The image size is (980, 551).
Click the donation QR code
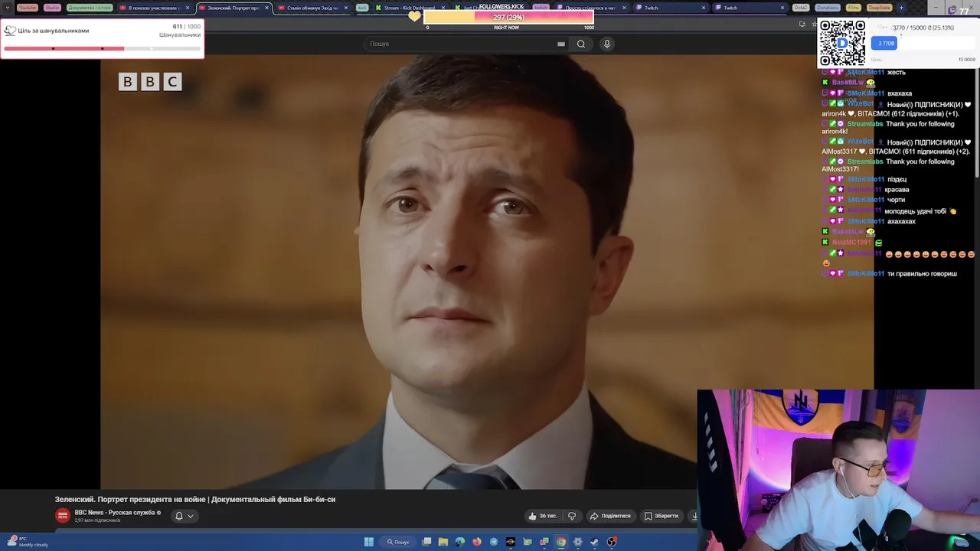(x=842, y=43)
